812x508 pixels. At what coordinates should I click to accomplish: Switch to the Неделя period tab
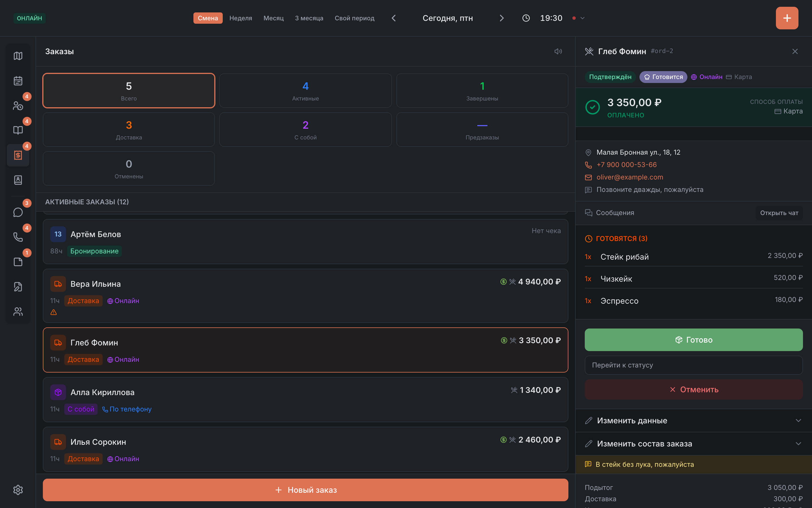pyautogui.click(x=240, y=18)
